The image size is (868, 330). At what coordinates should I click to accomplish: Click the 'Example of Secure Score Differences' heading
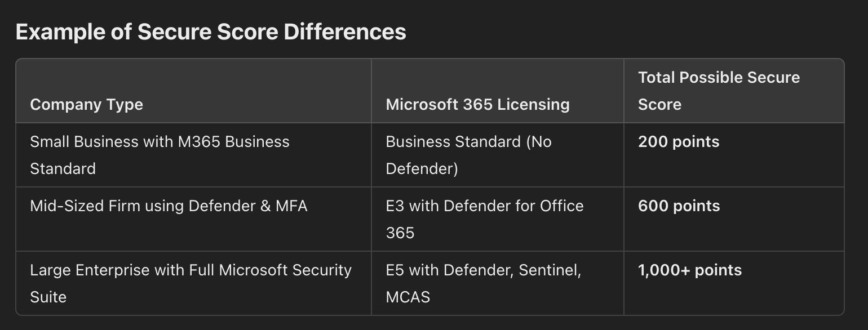coord(211,32)
